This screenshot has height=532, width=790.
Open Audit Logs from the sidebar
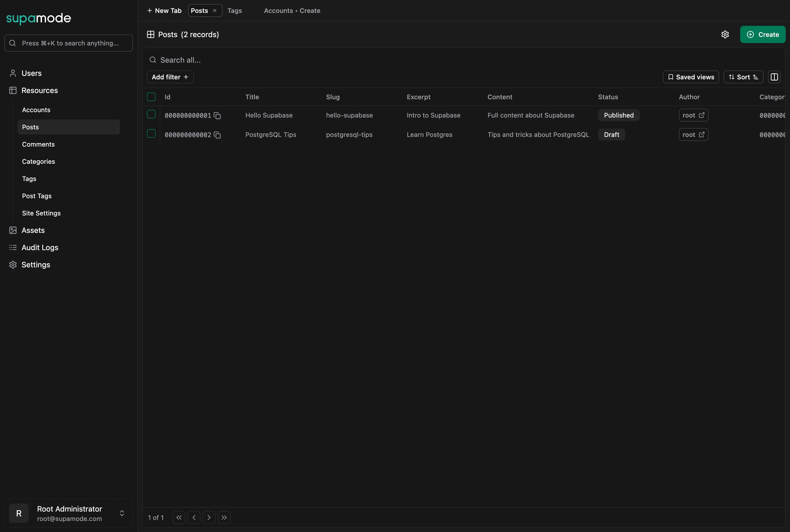[40, 247]
